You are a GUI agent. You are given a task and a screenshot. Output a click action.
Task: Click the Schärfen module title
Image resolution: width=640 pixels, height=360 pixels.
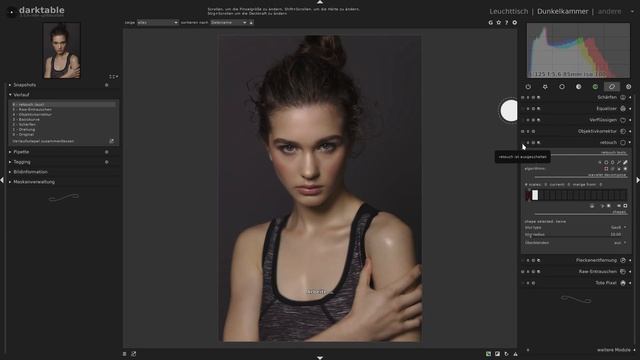(x=607, y=98)
